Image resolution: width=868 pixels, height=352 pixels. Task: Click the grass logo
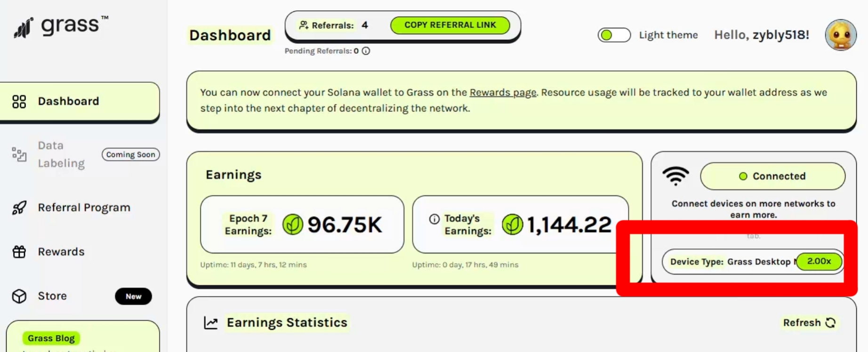(x=61, y=27)
